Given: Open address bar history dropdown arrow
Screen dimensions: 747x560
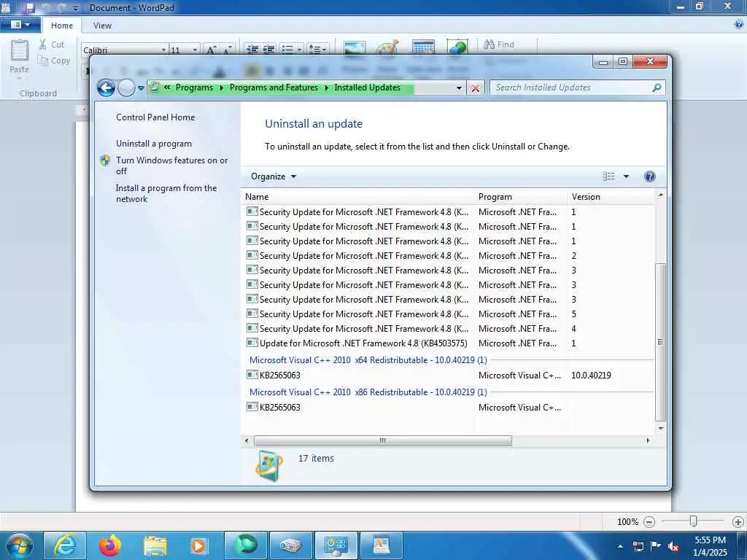Looking at the screenshot, I should (459, 88).
